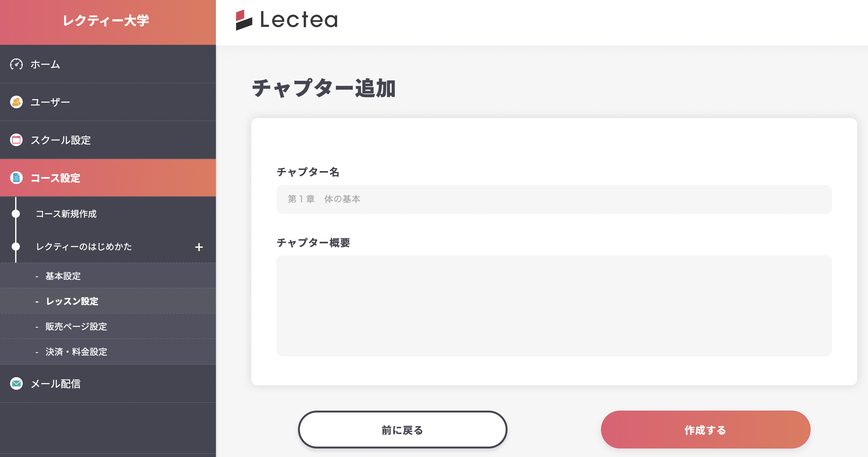This screenshot has width=868, height=457.
Task: Focus the チャプター名 text field
Action: [x=554, y=199]
